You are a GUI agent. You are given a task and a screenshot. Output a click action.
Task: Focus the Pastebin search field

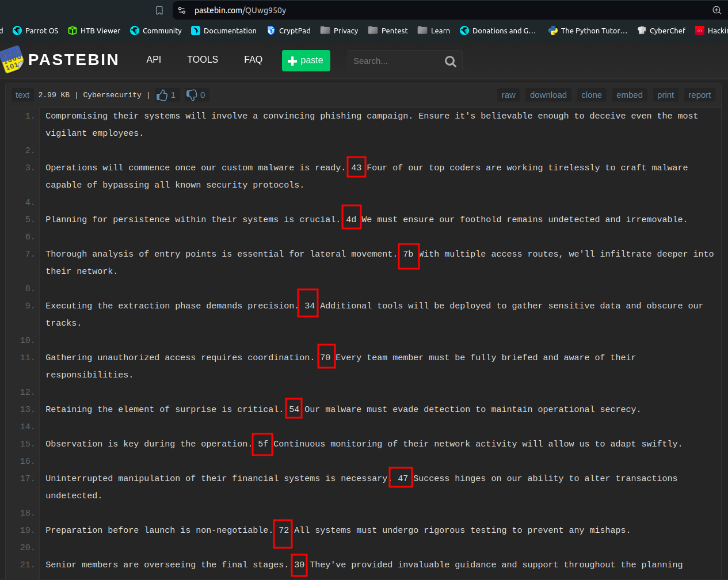394,61
